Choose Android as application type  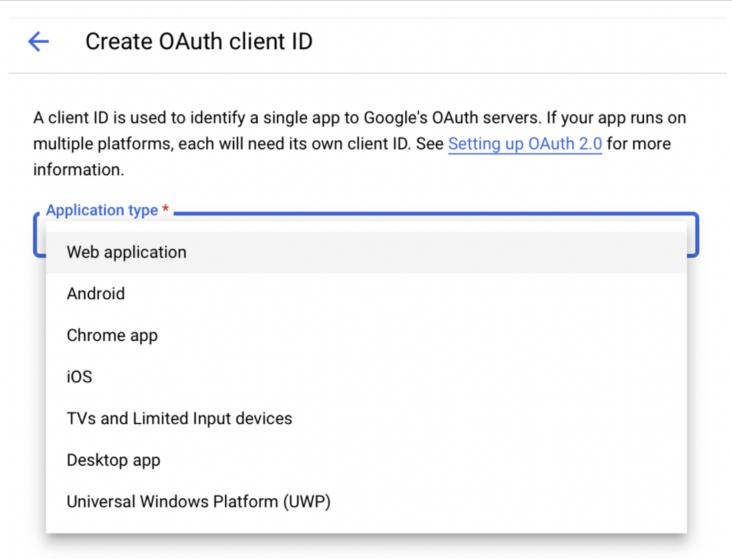96,294
